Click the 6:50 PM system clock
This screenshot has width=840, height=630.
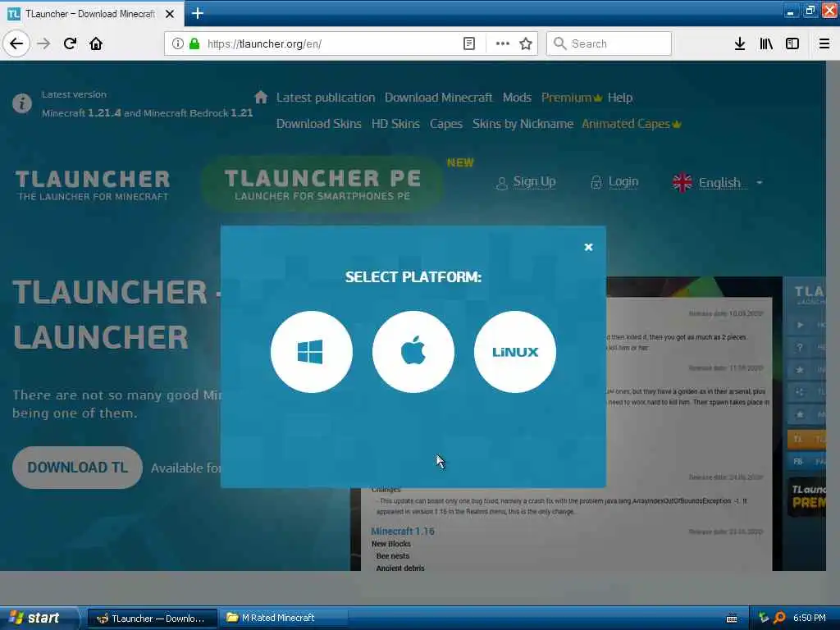point(810,618)
